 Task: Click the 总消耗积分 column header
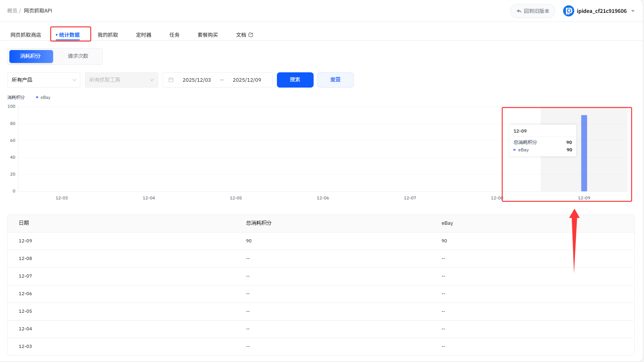coord(259,223)
